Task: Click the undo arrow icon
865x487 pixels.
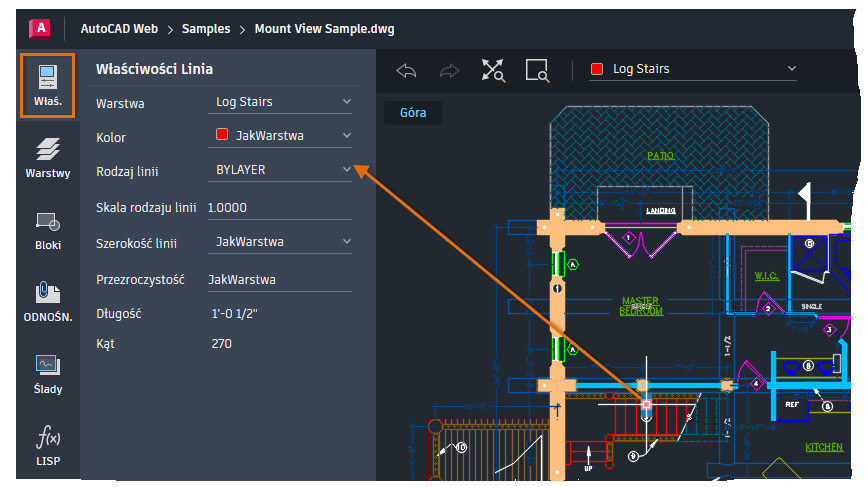Action: (x=406, y=71)
